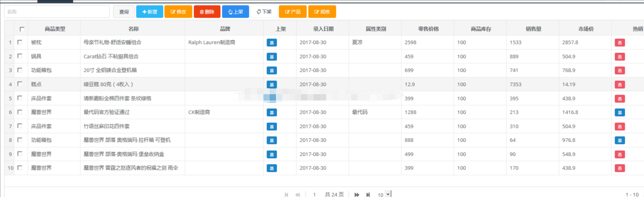Toggle 上架 badge for 堡垒收纳盒 row
The width and height of the screenshot is (644, 197).
pyautogui.click(x=272, y=154)
